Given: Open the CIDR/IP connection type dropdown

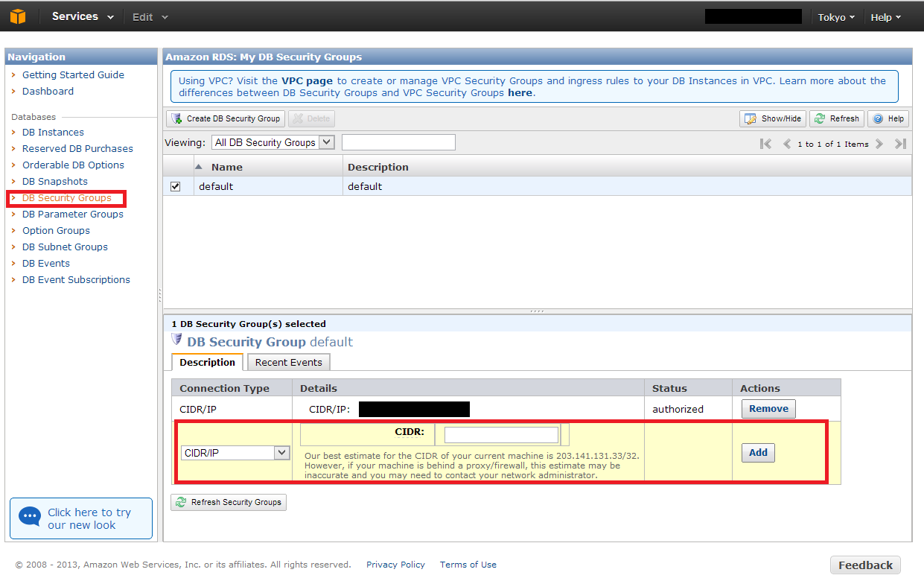Looking at the screenshot, I should (x=235, y=452).
